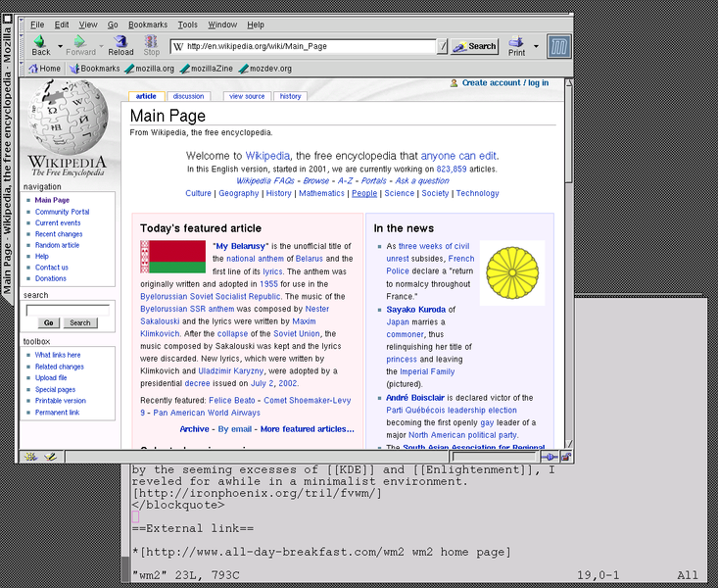Click the 823,859 articles count link

(x=452, y=170)
